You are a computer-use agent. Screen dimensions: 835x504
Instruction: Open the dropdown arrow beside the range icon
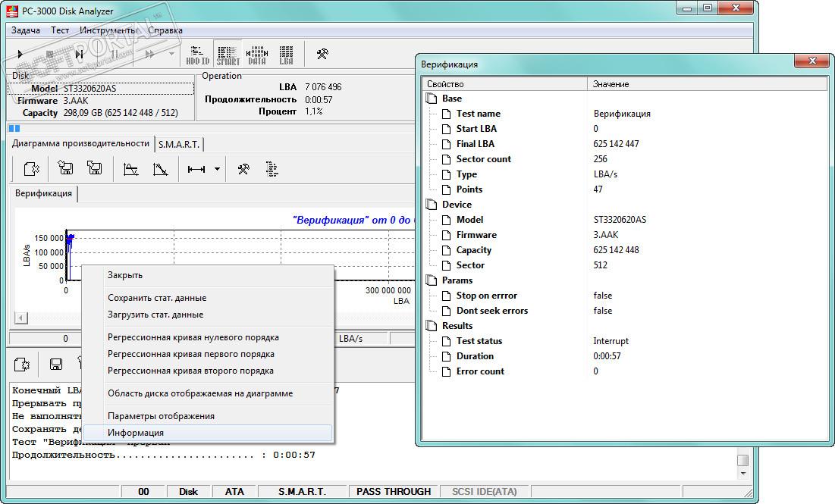pos(217,169)
